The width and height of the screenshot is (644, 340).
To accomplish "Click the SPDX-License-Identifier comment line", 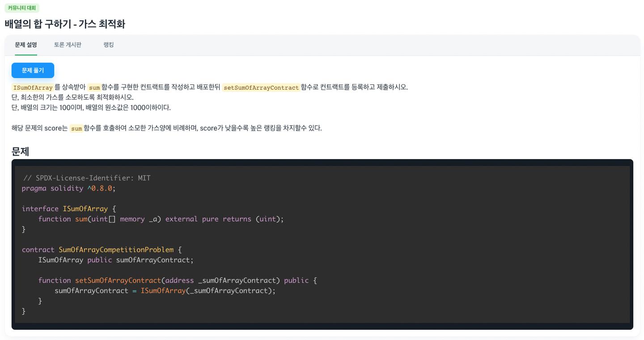I will point(87,178).
